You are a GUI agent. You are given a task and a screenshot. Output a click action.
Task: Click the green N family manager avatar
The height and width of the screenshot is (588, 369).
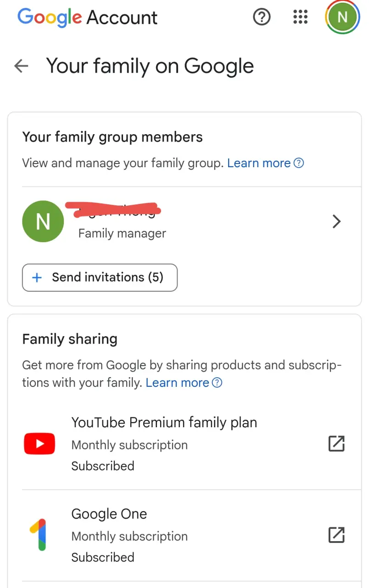pos(43,221)
